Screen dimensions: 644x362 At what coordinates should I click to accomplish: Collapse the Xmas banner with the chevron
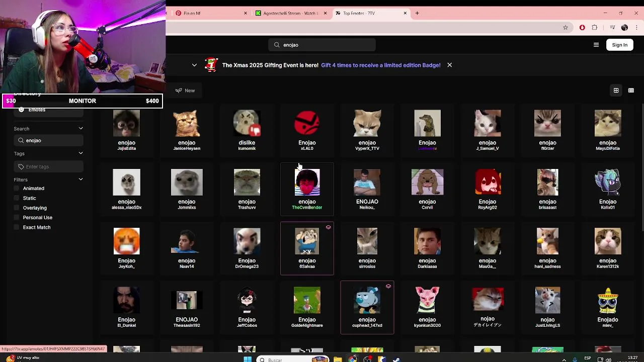click(x=194, y=65)
